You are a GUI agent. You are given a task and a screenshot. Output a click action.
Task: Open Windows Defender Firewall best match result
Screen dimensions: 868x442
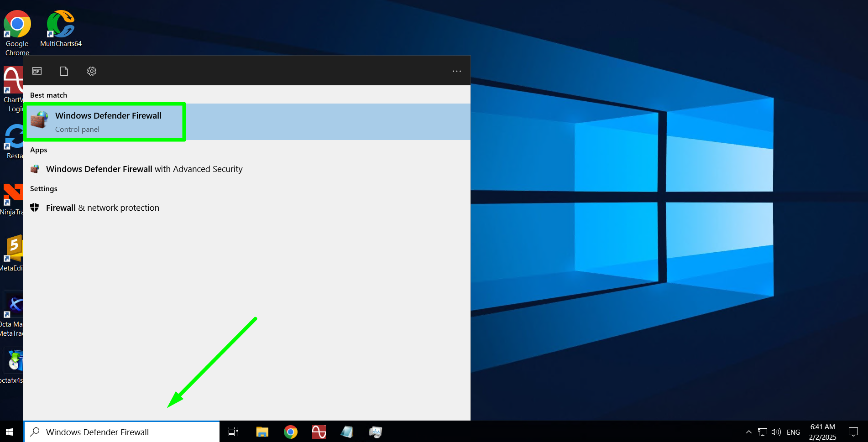coord(247,122)
